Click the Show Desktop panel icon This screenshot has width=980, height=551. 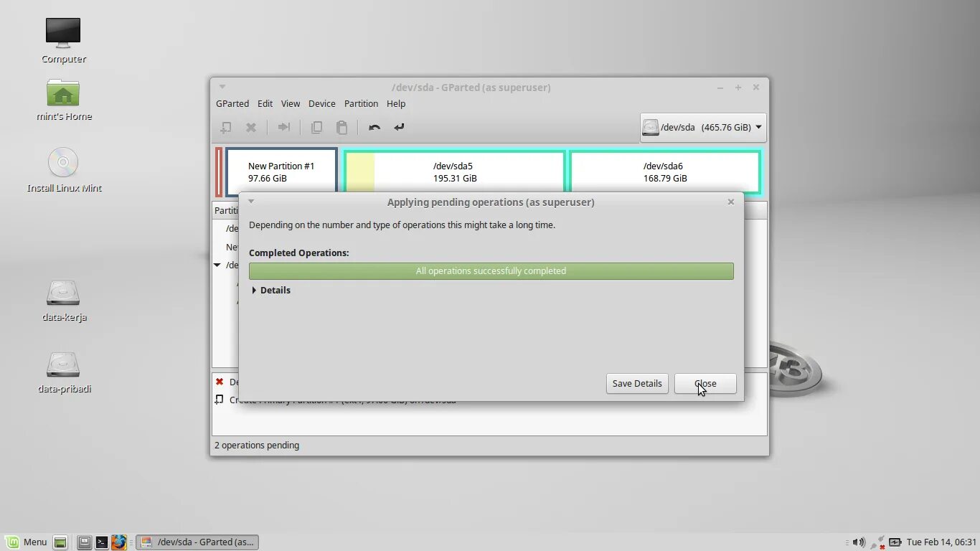pos(60,542)
